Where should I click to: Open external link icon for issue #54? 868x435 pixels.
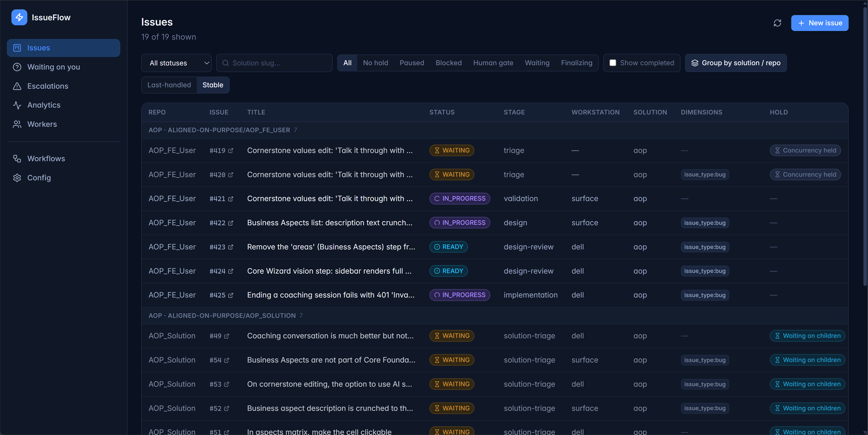coord(226,360)
